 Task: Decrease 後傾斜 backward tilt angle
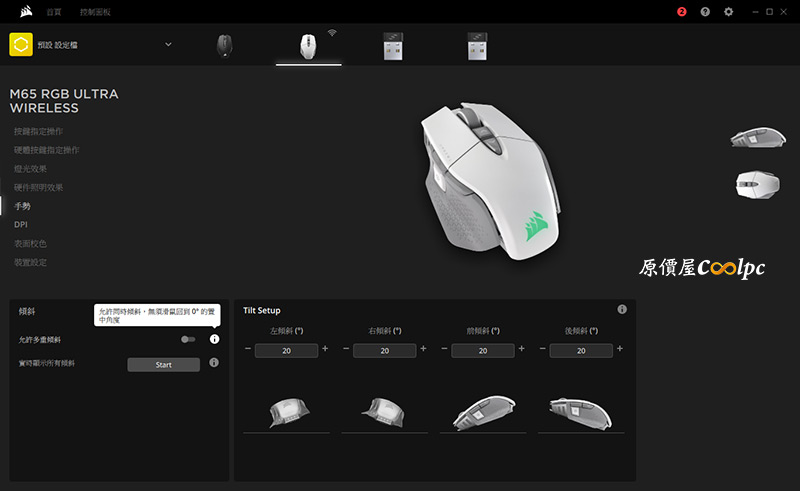pyautogui.click(x=542, y=349)
